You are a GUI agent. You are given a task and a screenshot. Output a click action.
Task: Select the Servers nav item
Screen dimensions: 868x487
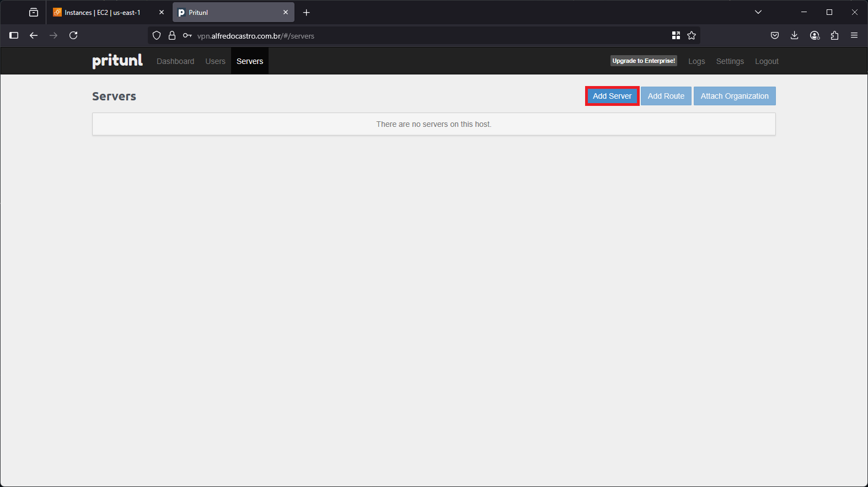[x=250, y=61]
